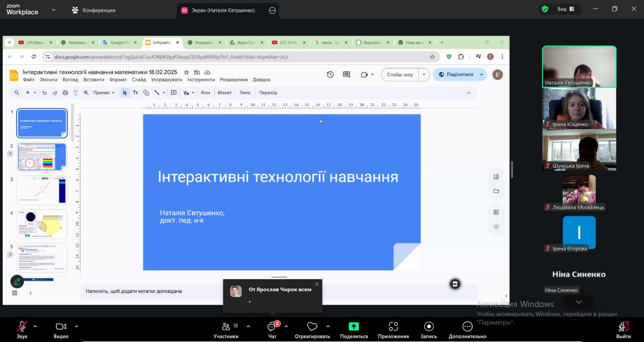Open the Припас zoom dropdown
Screen dimensions: 644x342
click(x=103, y=93)
